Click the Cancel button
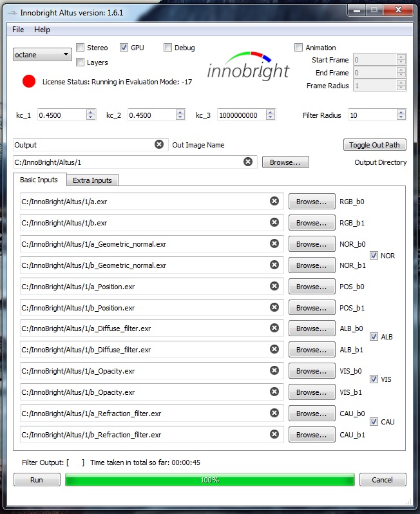This screenshot has width=420, height=514. [382, 480]
